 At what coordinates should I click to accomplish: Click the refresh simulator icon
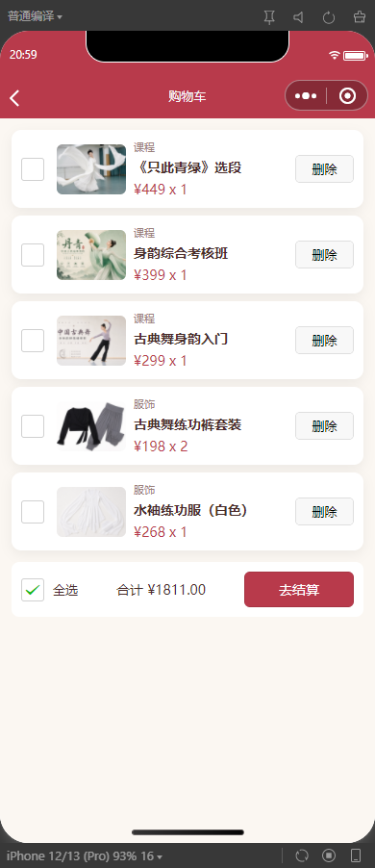(x=329, y=17)
